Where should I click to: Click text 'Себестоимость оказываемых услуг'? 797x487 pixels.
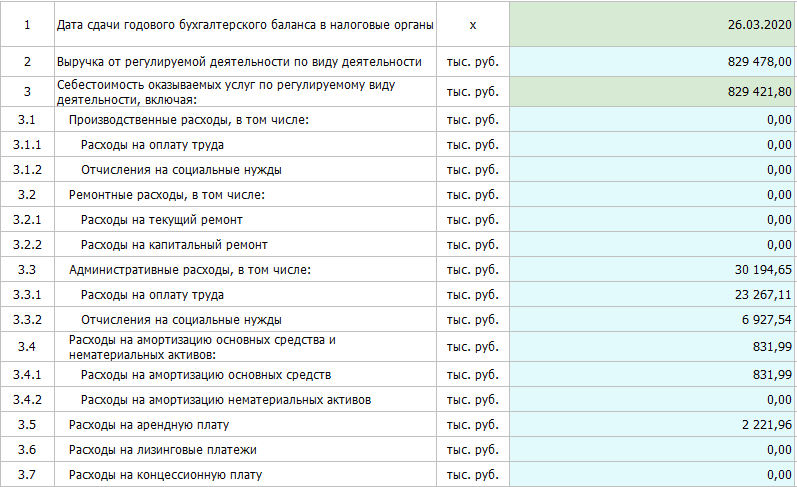157,85
